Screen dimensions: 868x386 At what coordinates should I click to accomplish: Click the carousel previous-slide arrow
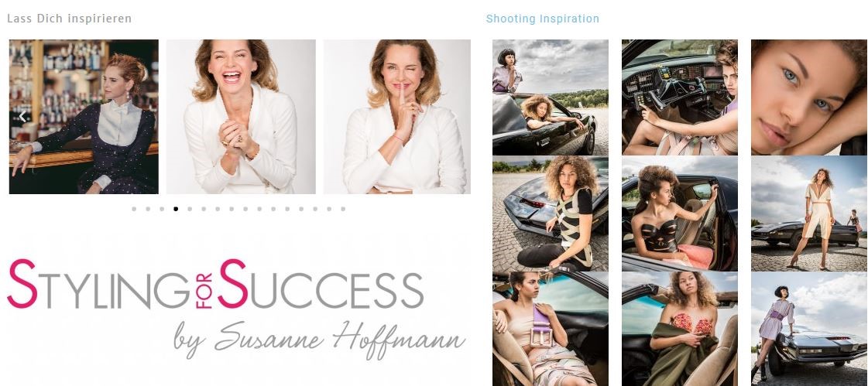click(22, 117)
